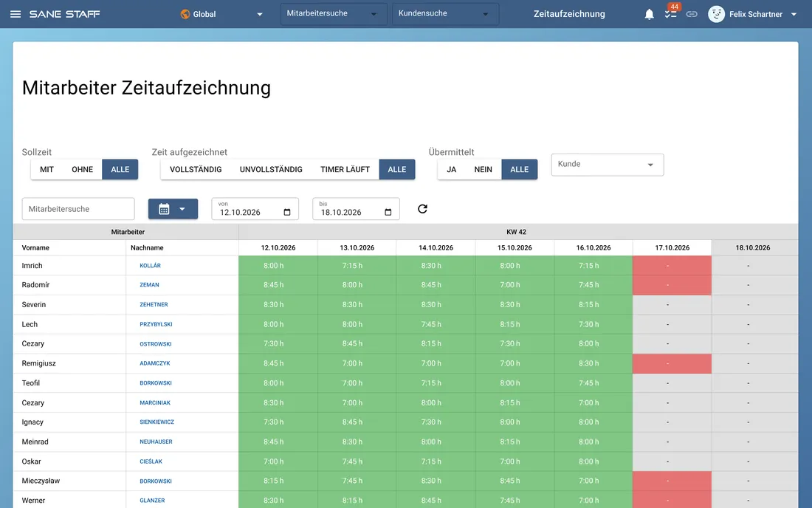
Task: Click the first name Mieczysław
Action: point(41,481)
